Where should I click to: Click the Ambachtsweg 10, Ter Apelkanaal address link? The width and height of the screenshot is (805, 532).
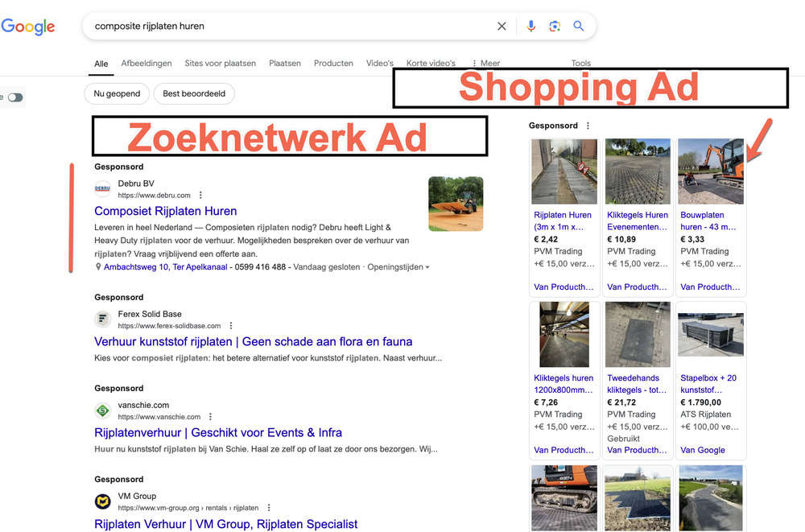165,267
